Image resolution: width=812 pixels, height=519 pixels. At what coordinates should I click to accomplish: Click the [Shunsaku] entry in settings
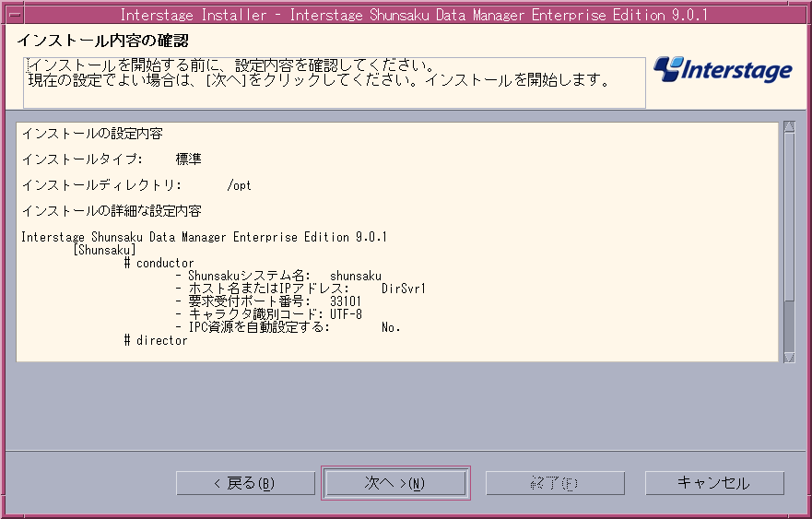pos(104,250)
